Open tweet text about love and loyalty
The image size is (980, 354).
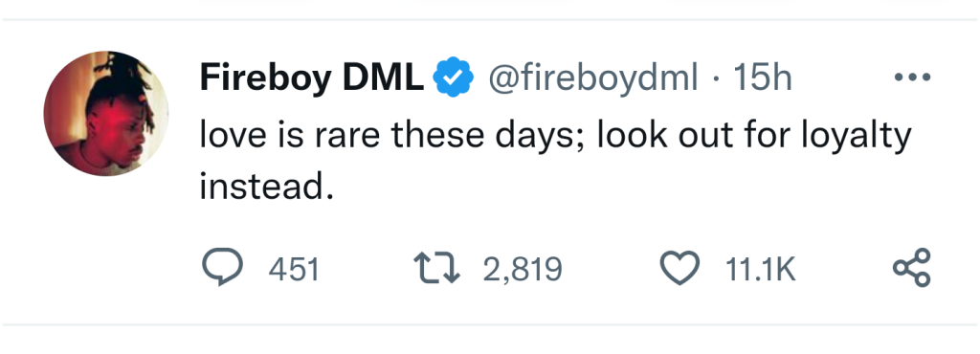(556, 161)
